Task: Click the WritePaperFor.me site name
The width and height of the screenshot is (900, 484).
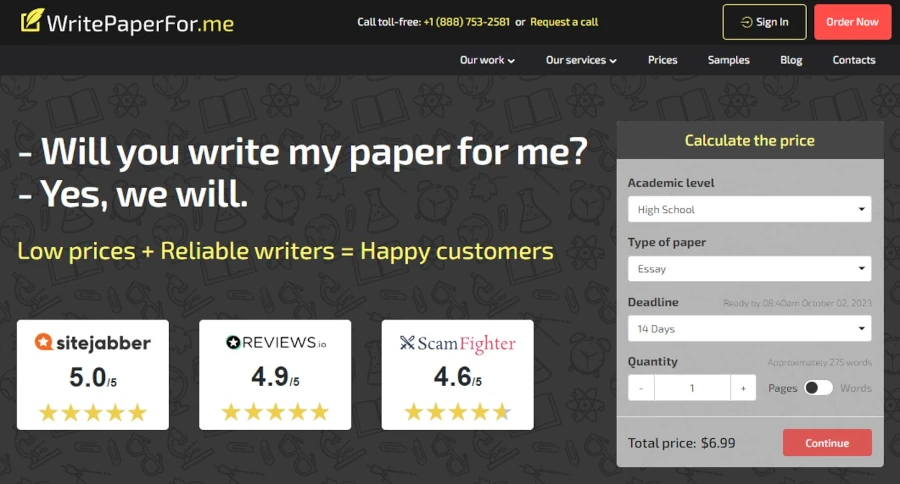Action: point(141,24)
